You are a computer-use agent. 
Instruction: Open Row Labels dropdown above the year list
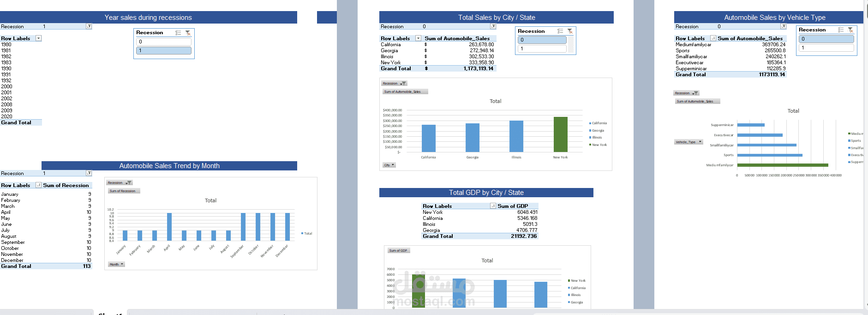coord(39,38)
